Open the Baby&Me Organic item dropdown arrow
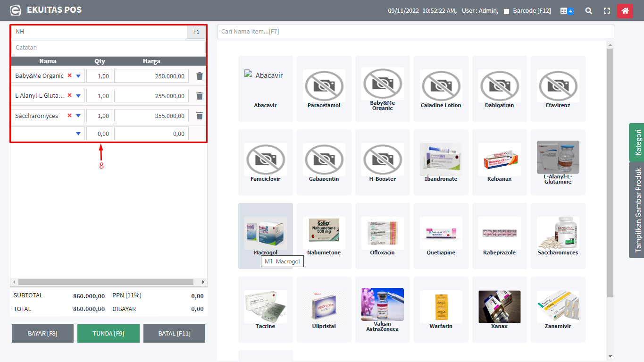The height and width of the screenshot is (362, 644). point(78,76)
